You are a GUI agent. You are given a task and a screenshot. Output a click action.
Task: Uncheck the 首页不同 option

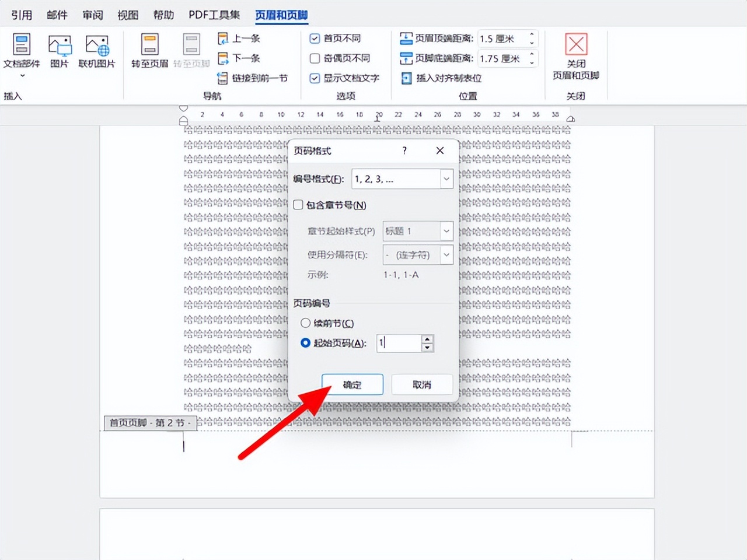click(315, 38)
